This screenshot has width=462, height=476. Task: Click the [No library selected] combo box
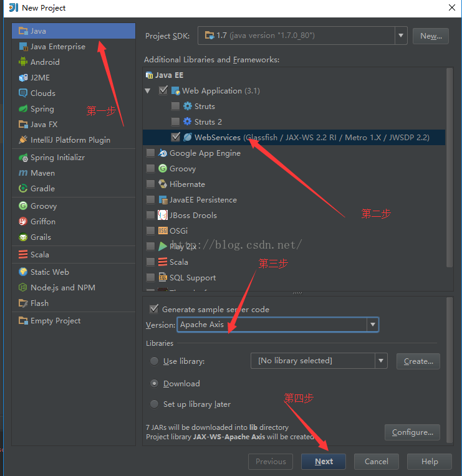pos(319,361)
